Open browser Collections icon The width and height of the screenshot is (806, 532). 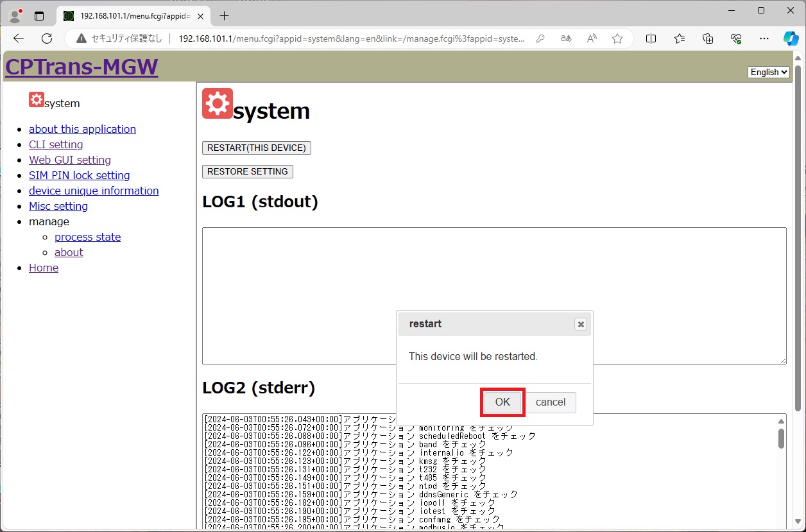click(x=708, y=39)
